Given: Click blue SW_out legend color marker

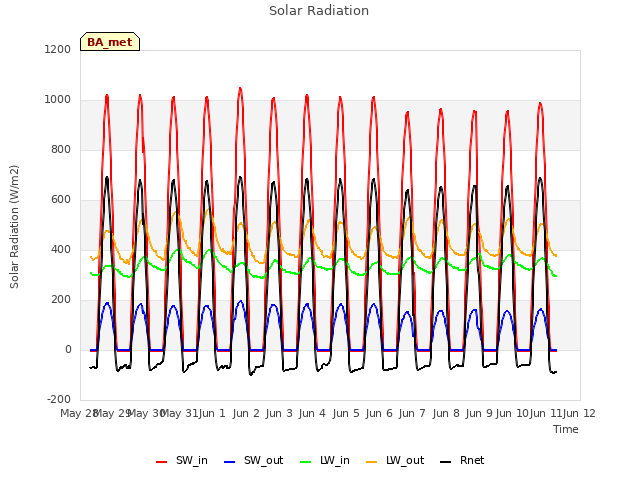Looking at the screenshot, I should (230, 462).
